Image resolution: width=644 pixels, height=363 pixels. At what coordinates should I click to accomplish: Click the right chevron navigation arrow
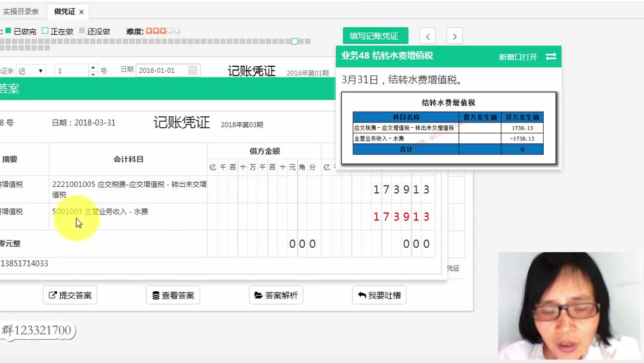point(454,36)
